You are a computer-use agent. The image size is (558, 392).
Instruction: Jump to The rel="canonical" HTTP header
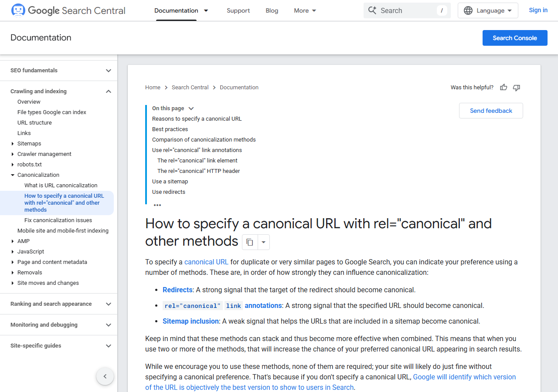(199, 171)
